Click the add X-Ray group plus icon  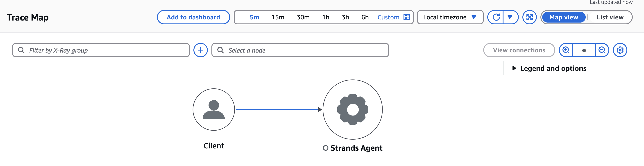click(x=200, y=50)
